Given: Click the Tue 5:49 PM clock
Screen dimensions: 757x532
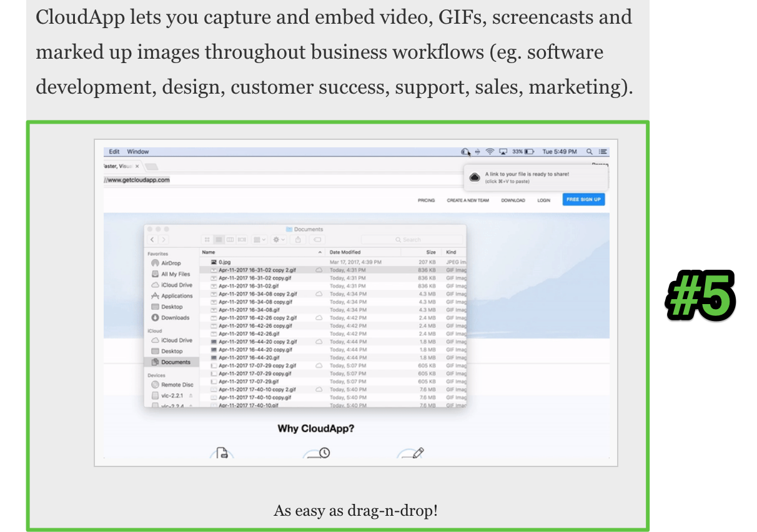Looking at the screenshot, I should [x=560, y=152].
